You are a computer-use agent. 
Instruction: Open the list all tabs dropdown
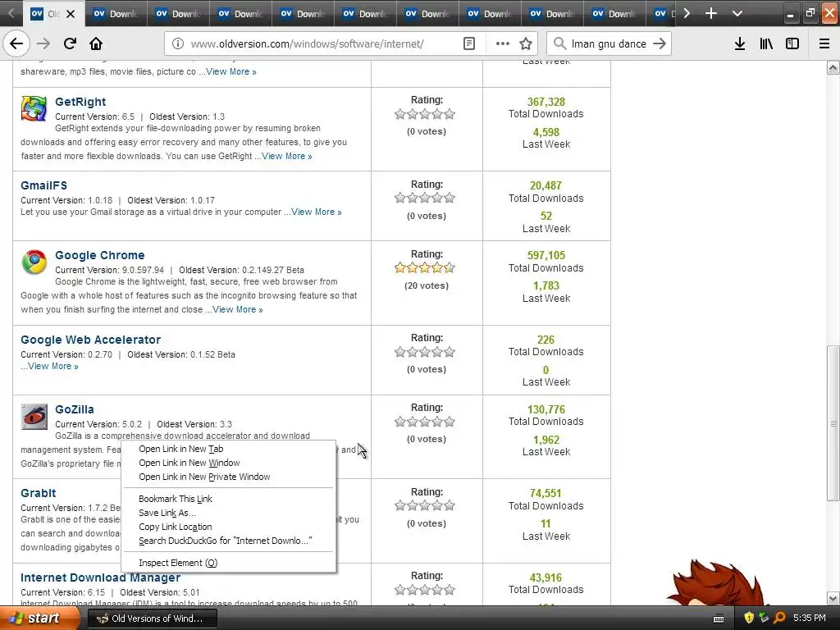click(737, 13)
